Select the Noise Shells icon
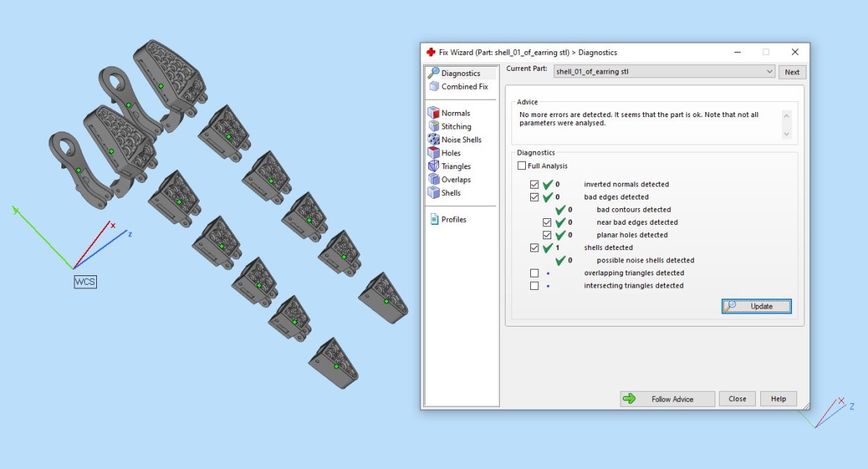Viewport: 868px width, 469px height. click(433, 139)
